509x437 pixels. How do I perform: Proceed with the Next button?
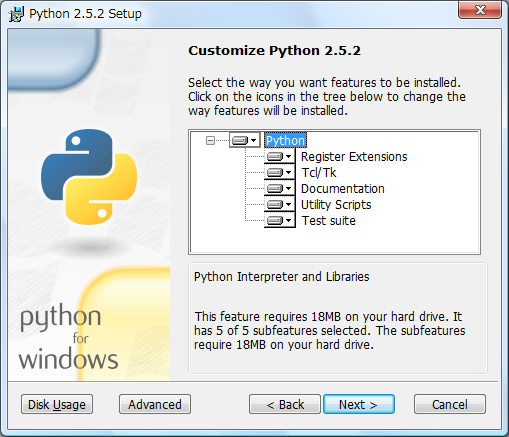pos(359,404)
